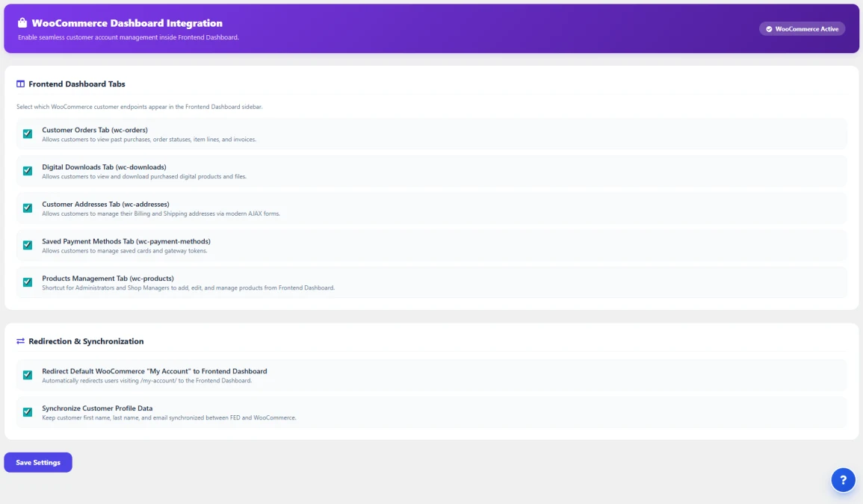This screenshot has width=863, height=504.
Task: Toggle Digital Downloads Tab checkbox
Action: (x=28, y=170)
